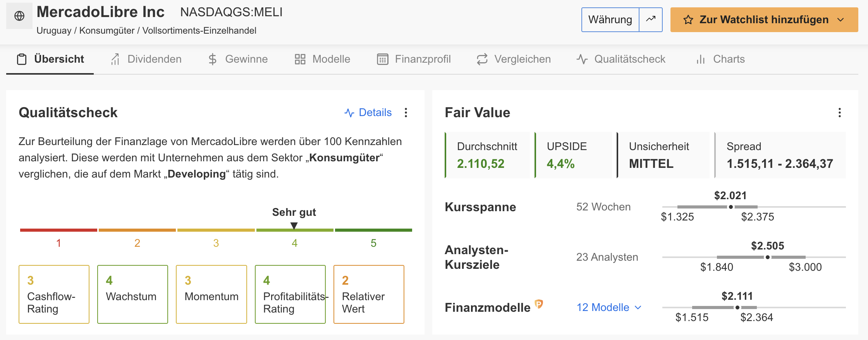Click the Analysten-Kursziele row label
This screenshot has height=340, width=868.
[x=476, y=257]
